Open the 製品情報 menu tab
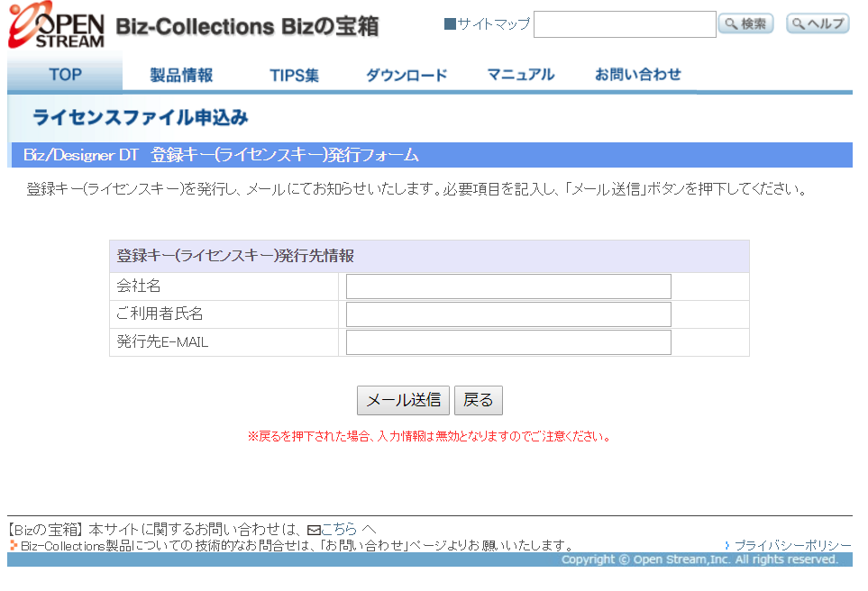Viewport: 868px width, 591px height. tap(181, 75)
